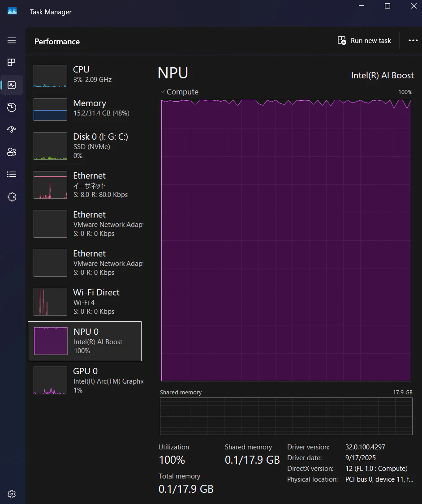Screen dimensions: 422x504
Task: Click the Disk 0 mini graph thumbnail
Action: tap(51, 146)
